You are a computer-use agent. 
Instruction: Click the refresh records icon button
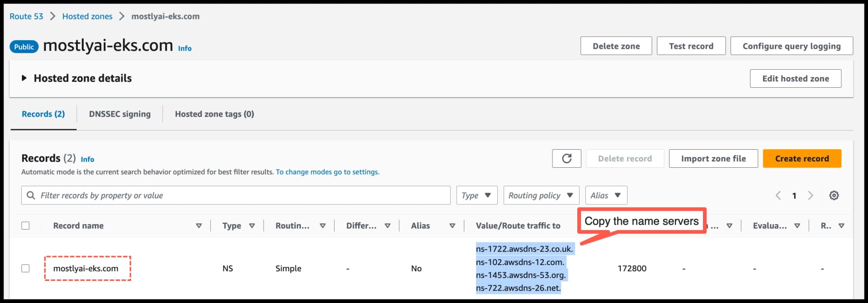(566, 158)
